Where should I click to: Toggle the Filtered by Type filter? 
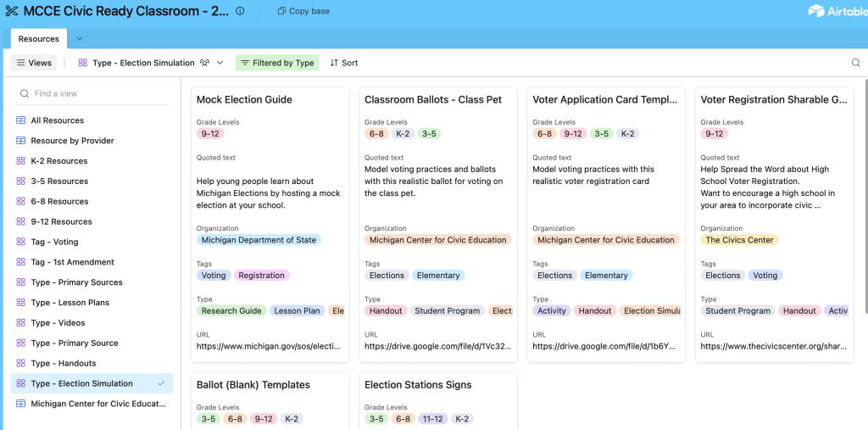[x=277, y=63]
